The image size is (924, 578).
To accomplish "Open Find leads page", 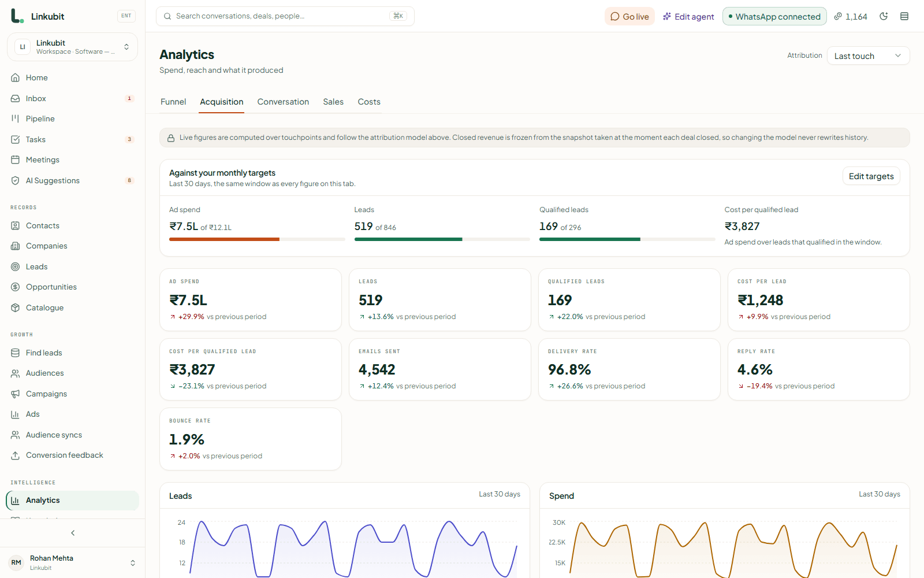I will tap(72, 353).
